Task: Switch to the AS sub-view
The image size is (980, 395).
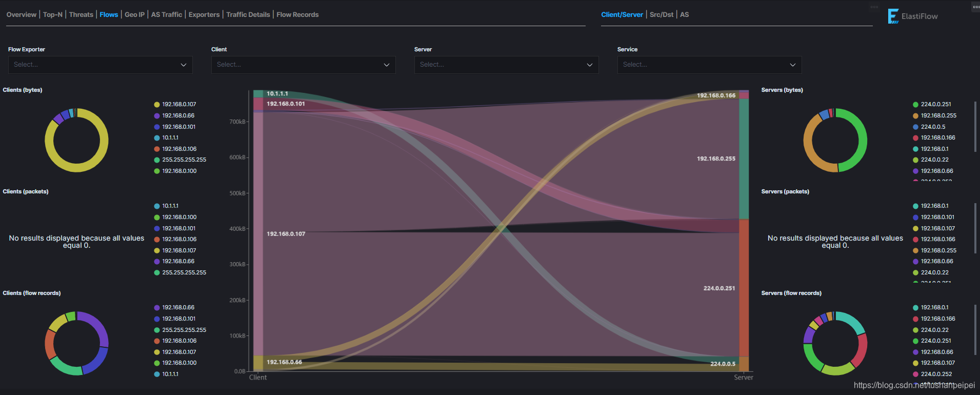Action: tap(685, 15)
